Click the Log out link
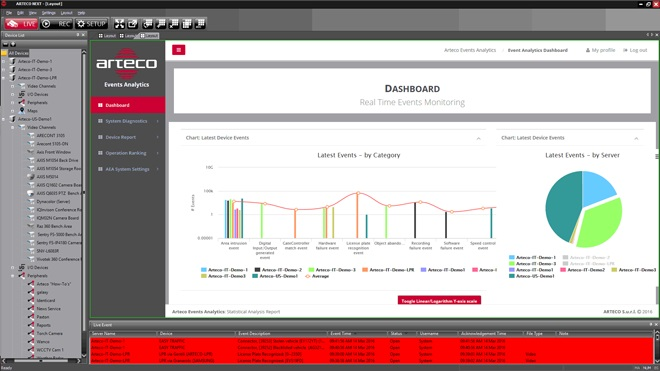 click(x=635, y=50)
